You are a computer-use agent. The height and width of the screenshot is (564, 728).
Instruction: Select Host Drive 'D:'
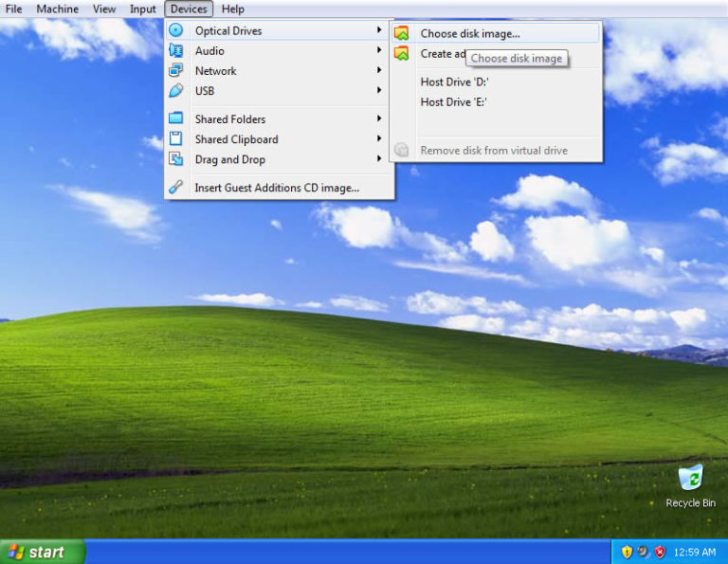point(496,82)
